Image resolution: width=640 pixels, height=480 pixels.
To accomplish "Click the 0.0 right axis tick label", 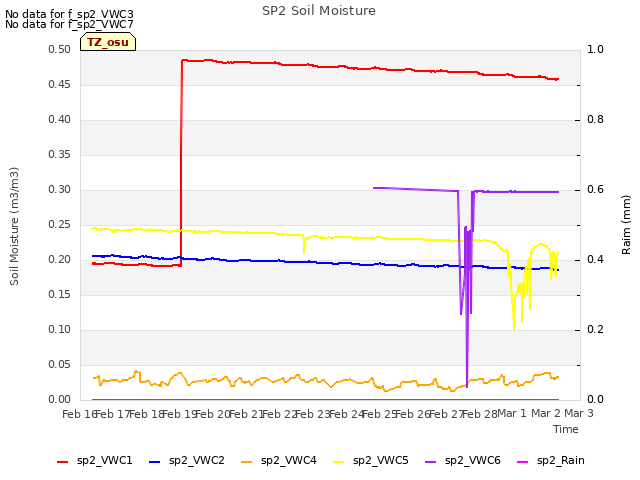I will click(x=595, y=400).
